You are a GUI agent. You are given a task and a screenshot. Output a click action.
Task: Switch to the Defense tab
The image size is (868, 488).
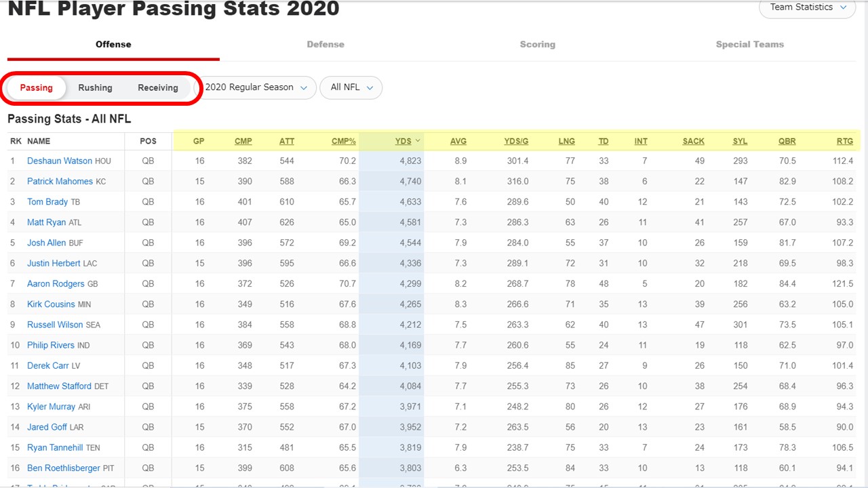point(325,45)
